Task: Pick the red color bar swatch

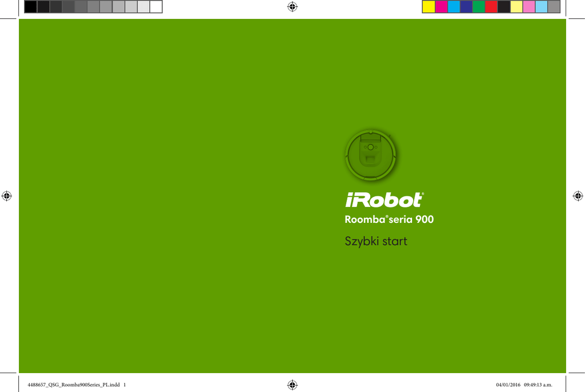Action: (491, 7)
